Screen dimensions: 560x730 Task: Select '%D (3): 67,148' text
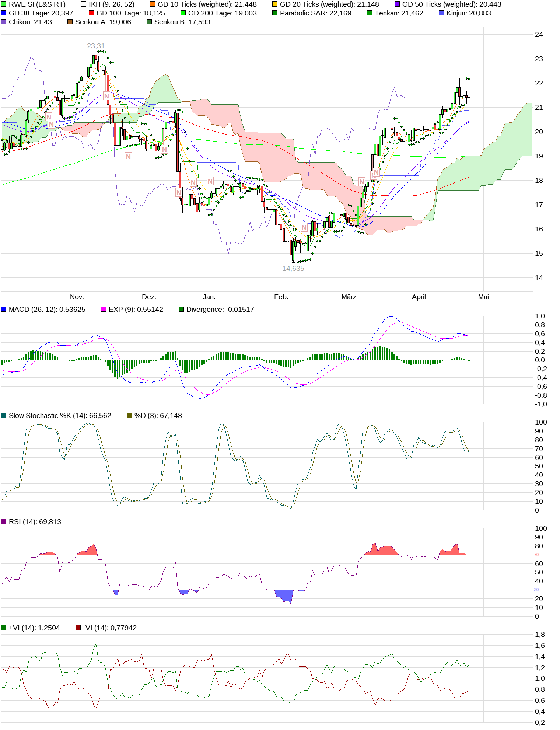tap(158, 416)
